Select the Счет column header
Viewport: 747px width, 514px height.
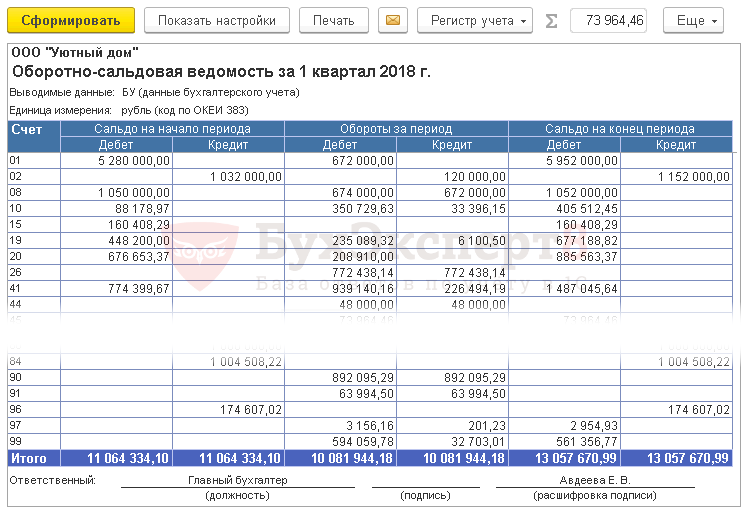(34, 137)
